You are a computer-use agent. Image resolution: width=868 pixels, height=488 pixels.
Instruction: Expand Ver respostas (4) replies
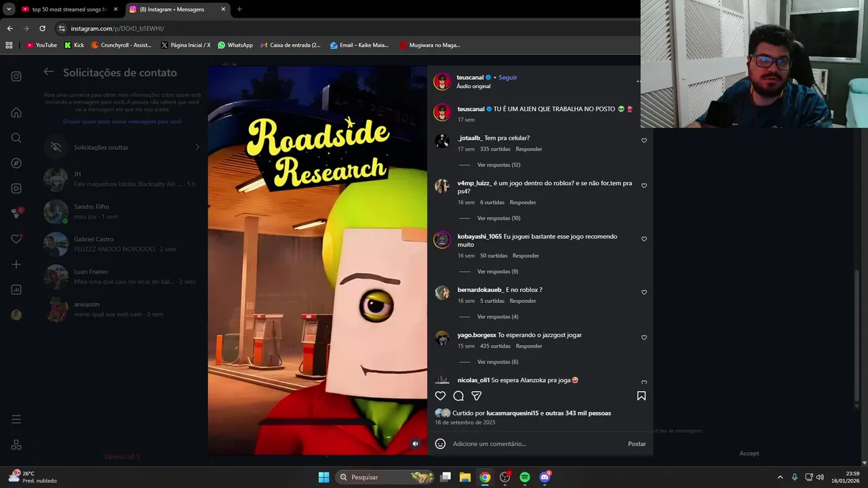tap(498, 317)
